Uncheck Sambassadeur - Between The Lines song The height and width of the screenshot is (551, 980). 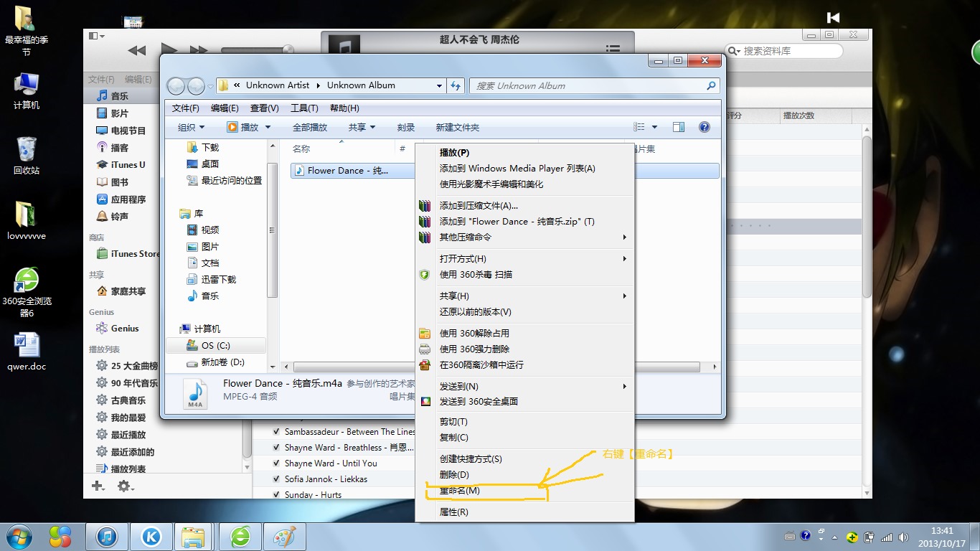[x=276, y=432]
